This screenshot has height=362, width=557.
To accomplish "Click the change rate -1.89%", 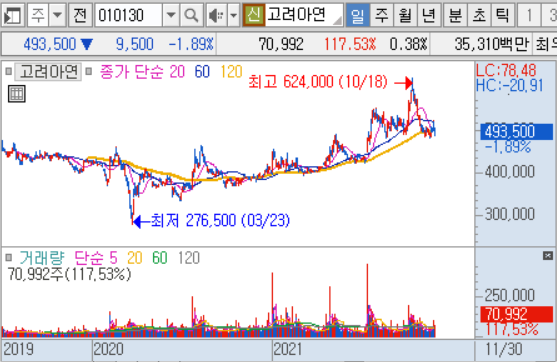I will (191, 44).
